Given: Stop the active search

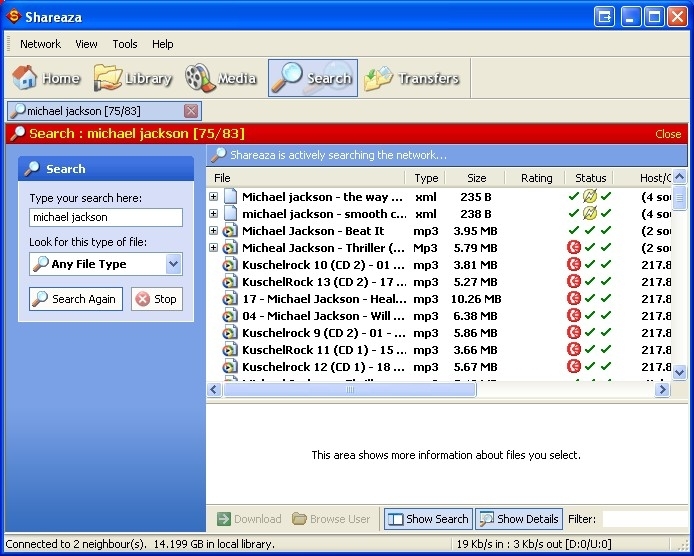Looking at the screenshot, I should click(157, 299).
